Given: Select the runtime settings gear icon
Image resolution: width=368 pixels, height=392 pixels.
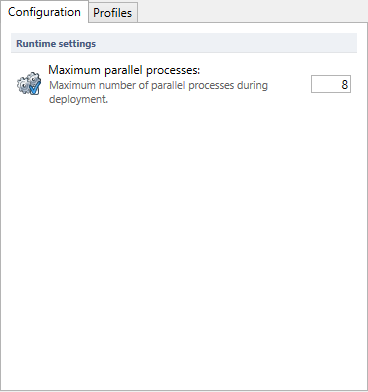Looking at the screenshot, I should point(29,83).
